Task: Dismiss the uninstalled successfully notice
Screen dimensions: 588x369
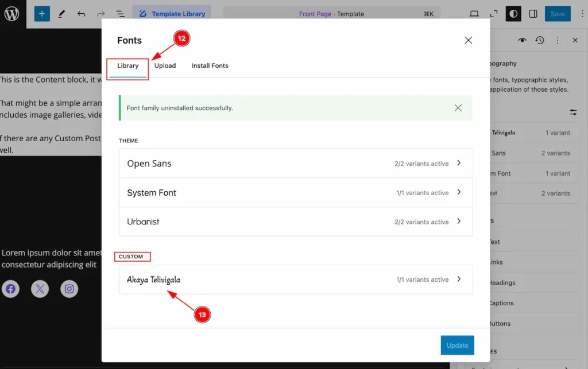Action: point(458,108)
